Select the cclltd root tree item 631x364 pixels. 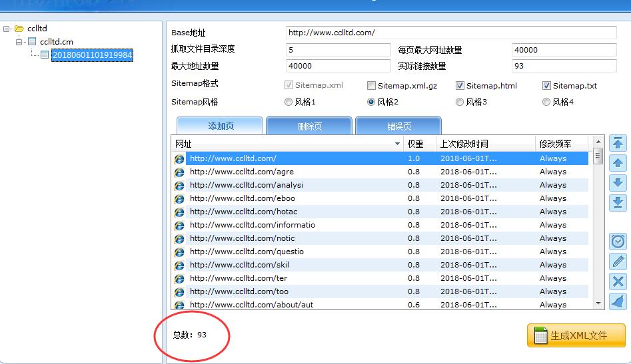click(x=37, y=29)
